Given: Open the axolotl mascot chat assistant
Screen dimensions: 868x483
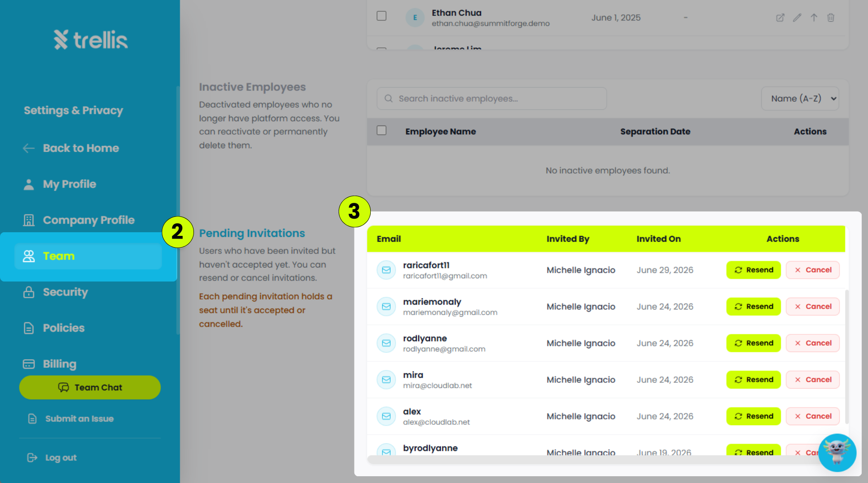Looking at the screenshot, I should [x=837, y=453].
